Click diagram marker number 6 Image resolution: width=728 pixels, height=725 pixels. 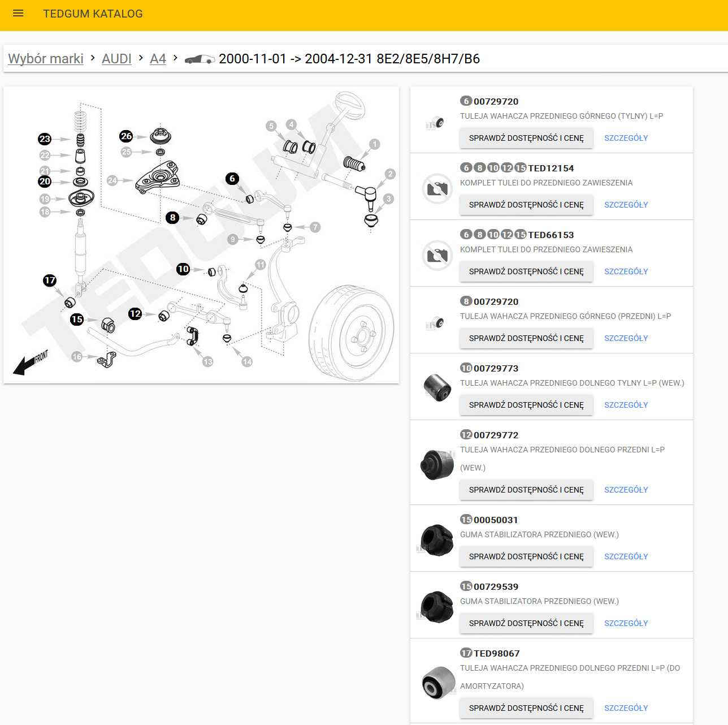(x=232, y=179)
